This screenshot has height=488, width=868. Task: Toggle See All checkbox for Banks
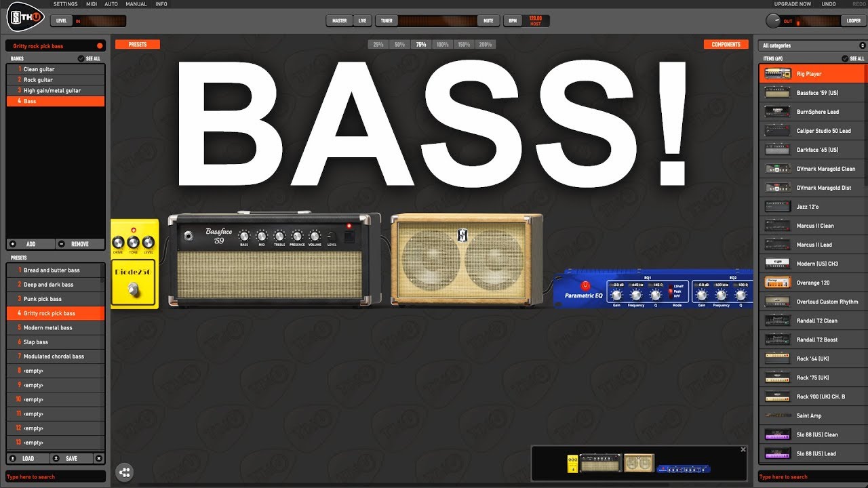81,59
